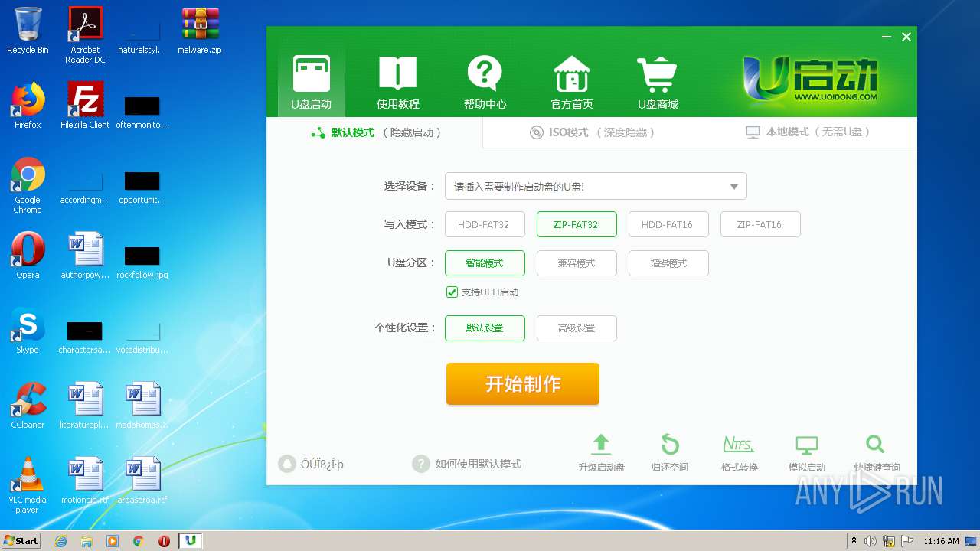This screenshot has height=551, width=980.
Task: Click the 开始制作 start button
Action: point(523,383)
